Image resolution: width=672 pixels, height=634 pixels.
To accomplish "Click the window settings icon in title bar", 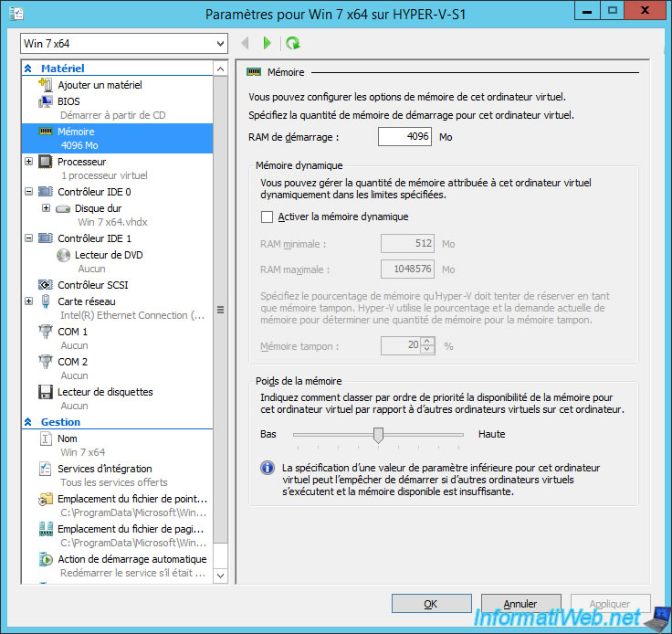I will [x=16, y=14].
